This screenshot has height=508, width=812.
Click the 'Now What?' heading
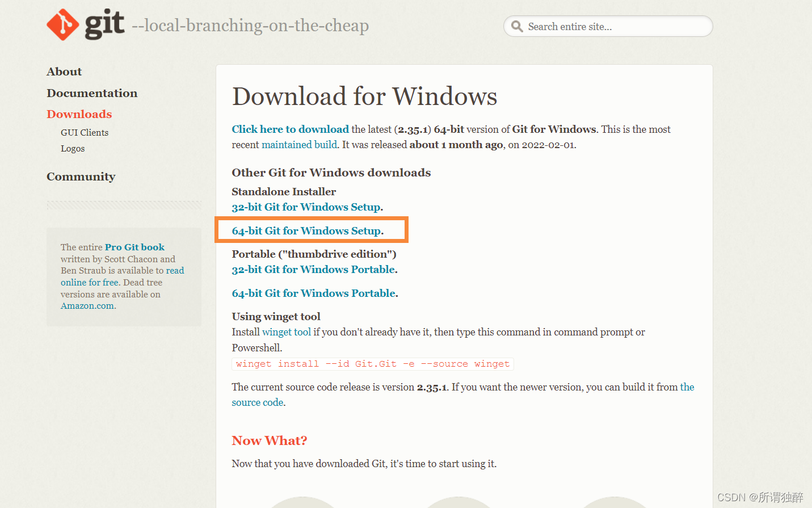(x=270, y=440)
